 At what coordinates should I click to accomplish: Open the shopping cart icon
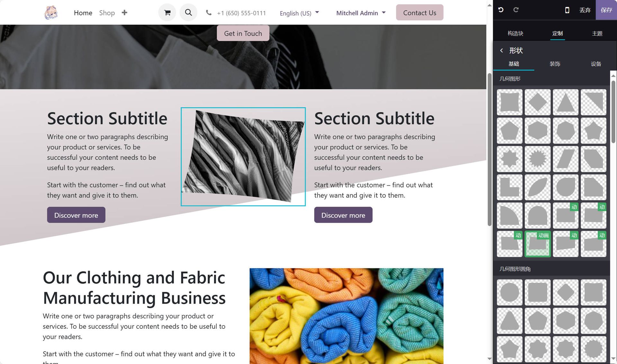coord(167,13)
